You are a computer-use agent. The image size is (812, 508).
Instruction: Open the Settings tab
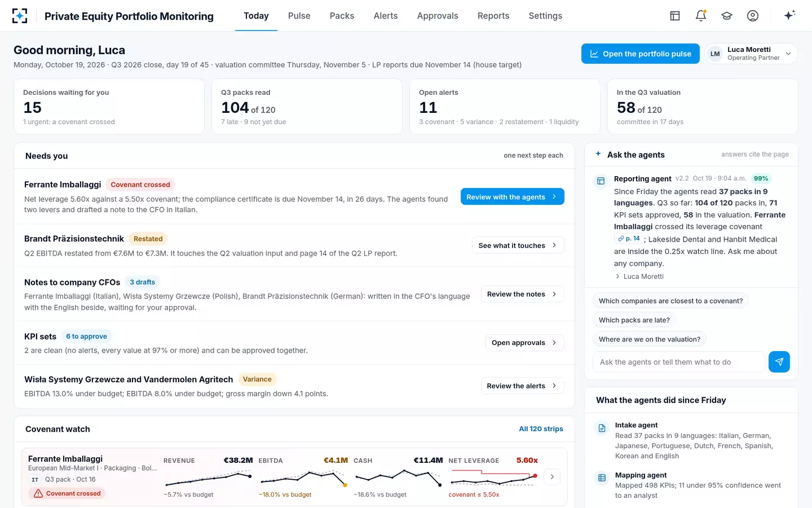545,16
